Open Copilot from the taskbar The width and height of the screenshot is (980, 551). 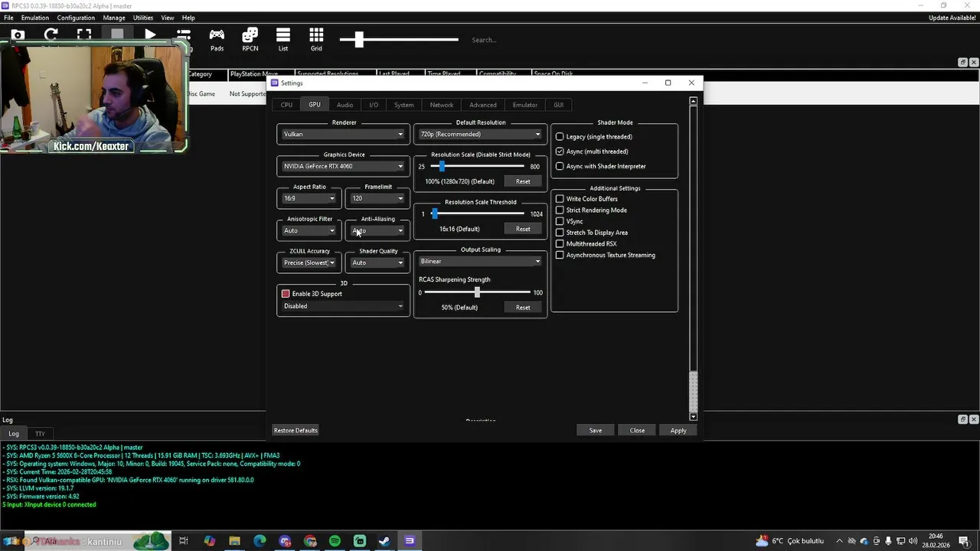210,541
